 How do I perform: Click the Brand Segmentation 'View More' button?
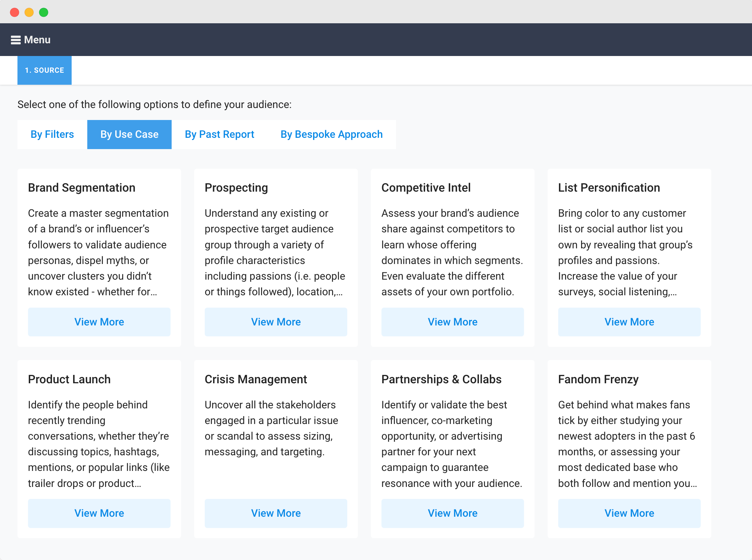[x=99, y=322]
